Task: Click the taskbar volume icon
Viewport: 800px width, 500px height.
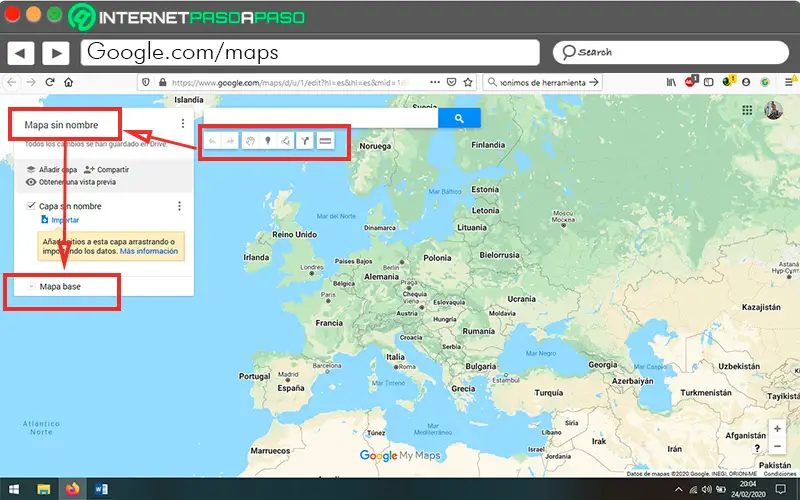Action: coord(707,490)
